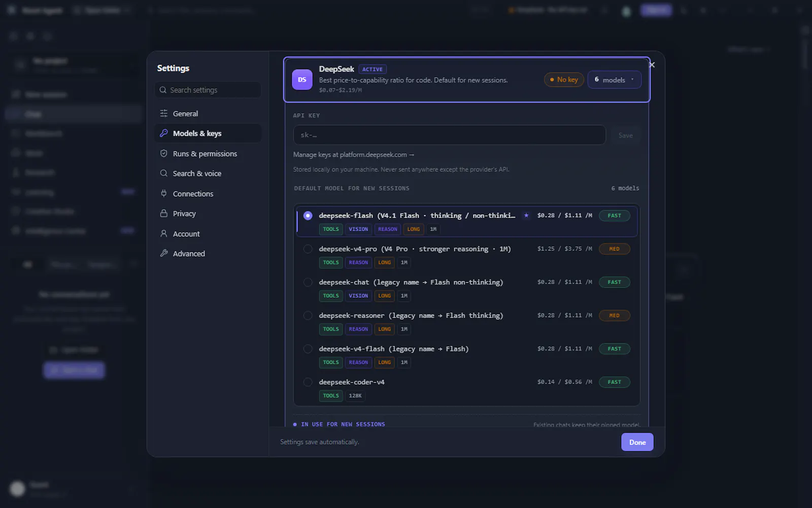The image size is (812, 508).
Task: Click the wrench icon beside Advanced
Action: (x=163, y=253)
